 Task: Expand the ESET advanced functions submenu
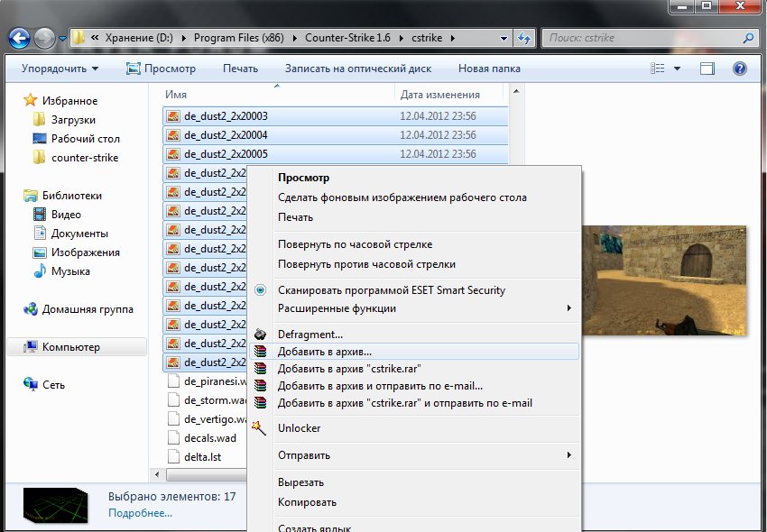tap(568, 308)
